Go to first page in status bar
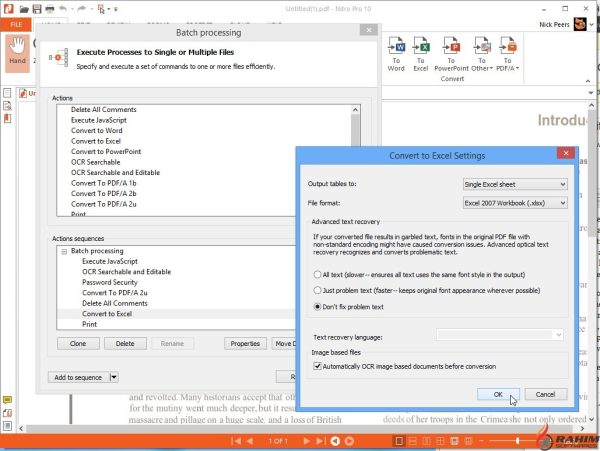The width and height of the screenshot is (600, 451). [236, 441]
